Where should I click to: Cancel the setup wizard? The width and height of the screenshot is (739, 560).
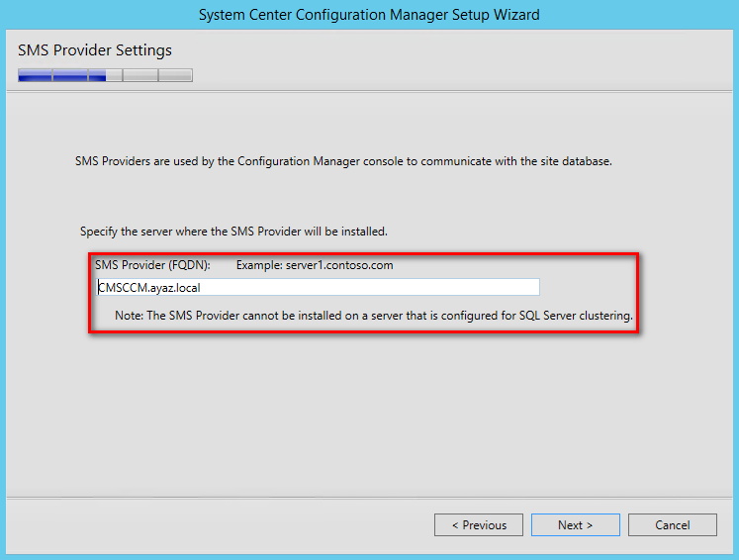tap(673, 524)
